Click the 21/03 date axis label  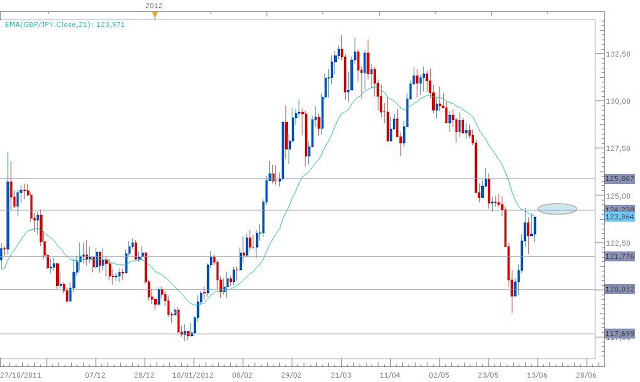tap(341, 375)
